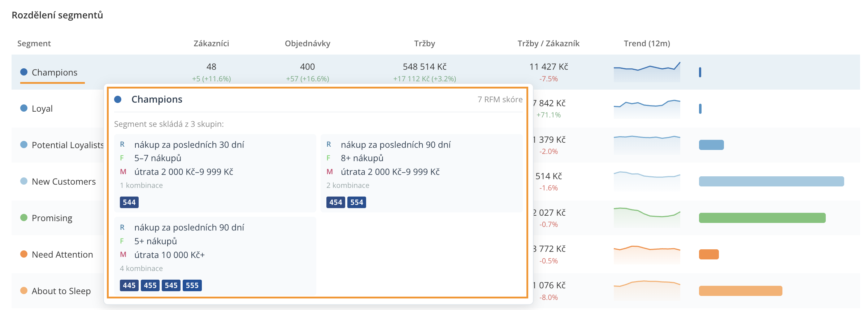Click the Need Attention orange dot
This screenshot has height=310, width=868.
click(x=24, y=254)
